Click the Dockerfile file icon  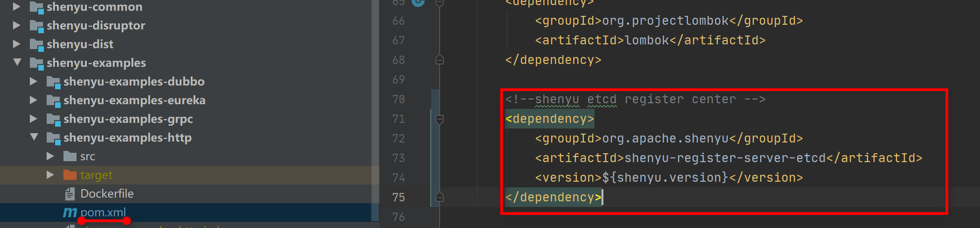pos(70,193)
